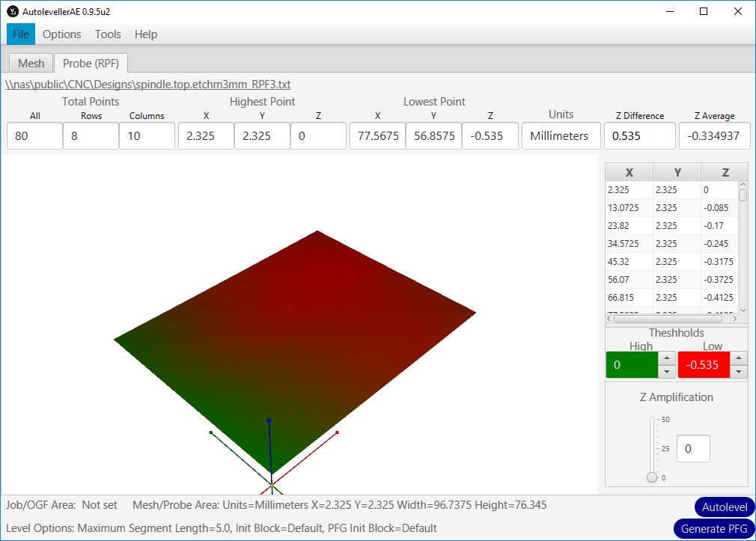Click the Z Amplification value field
The image size is (756, 541).
(x=693, y=449)
